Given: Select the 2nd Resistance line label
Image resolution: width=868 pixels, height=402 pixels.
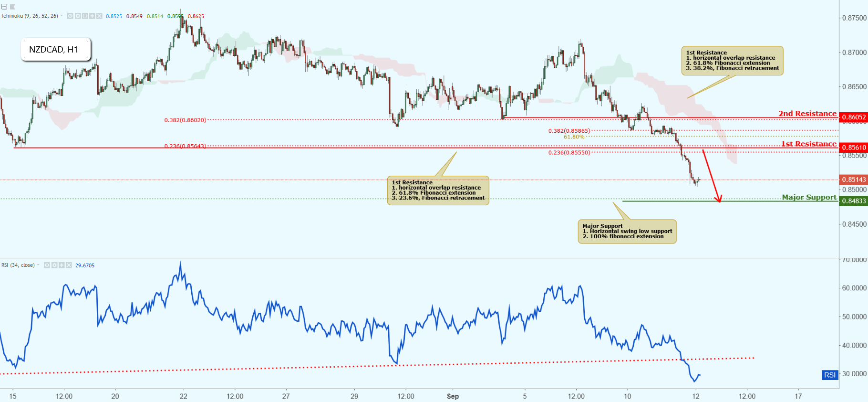Looking at the screenshot, I should [807, 113].
